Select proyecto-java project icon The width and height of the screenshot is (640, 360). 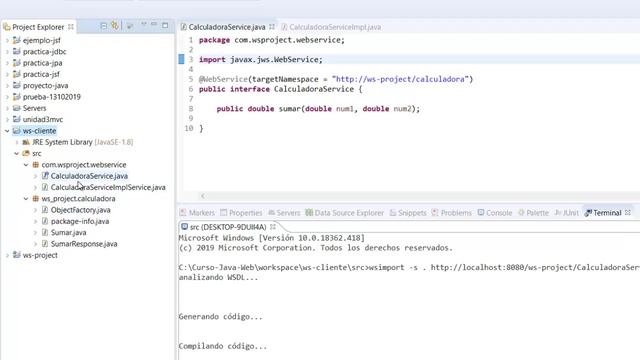(x=16, y=85)
